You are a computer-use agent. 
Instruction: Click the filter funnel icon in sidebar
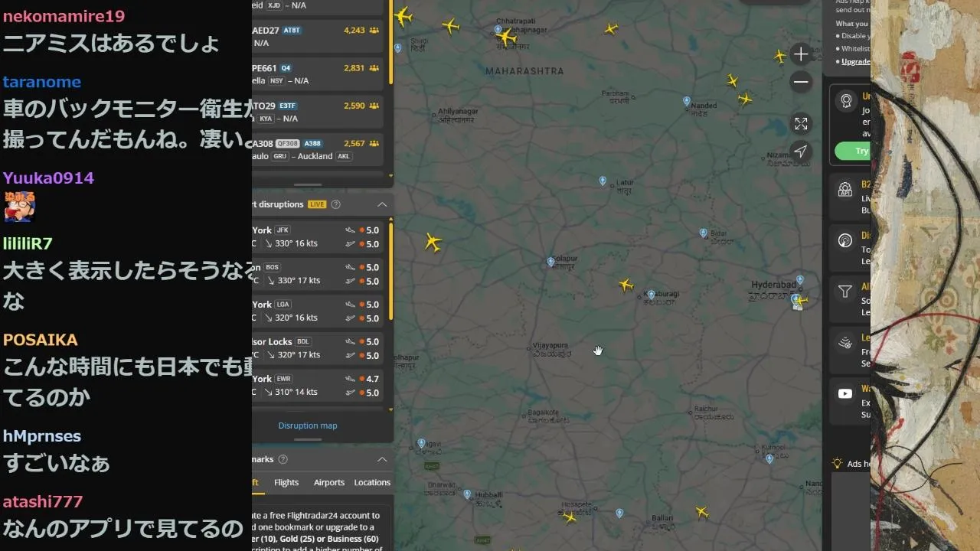point(845,292)
